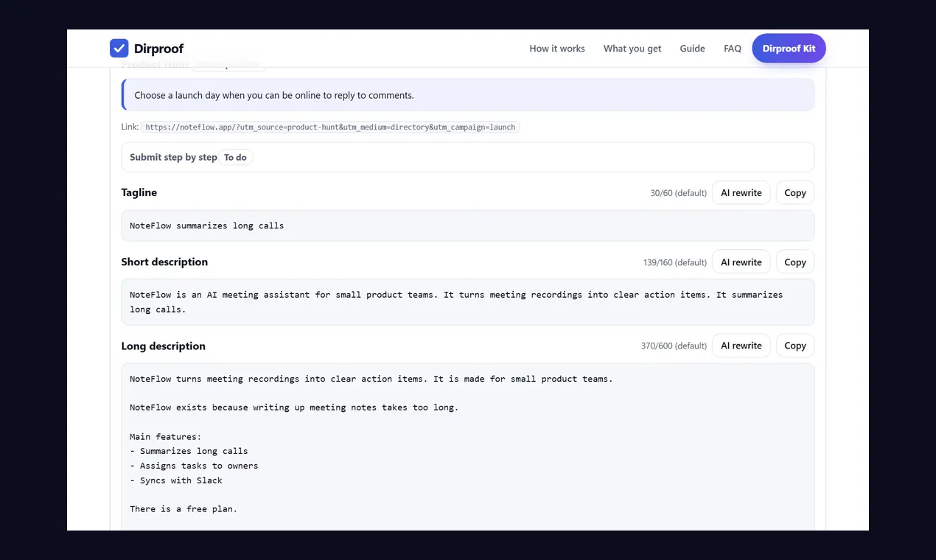Click the launch day tip text
The image size is (936, 560).
(x=274, y=95)
